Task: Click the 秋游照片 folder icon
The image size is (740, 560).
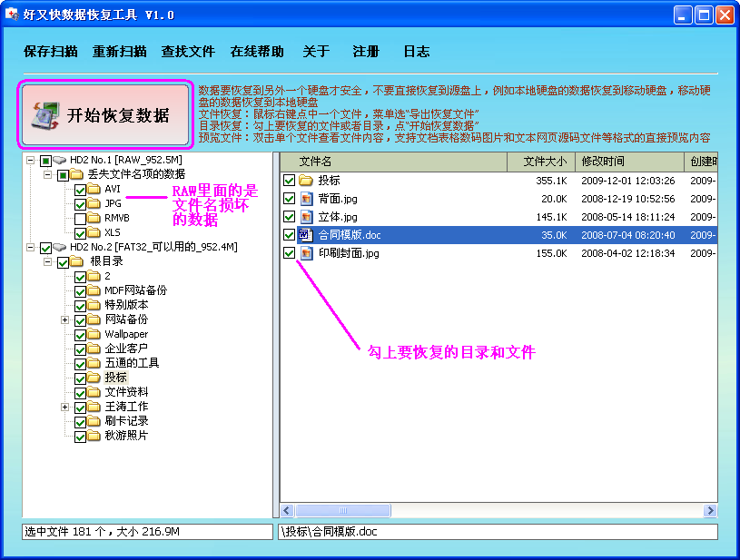Action: (x=94, y=436)
